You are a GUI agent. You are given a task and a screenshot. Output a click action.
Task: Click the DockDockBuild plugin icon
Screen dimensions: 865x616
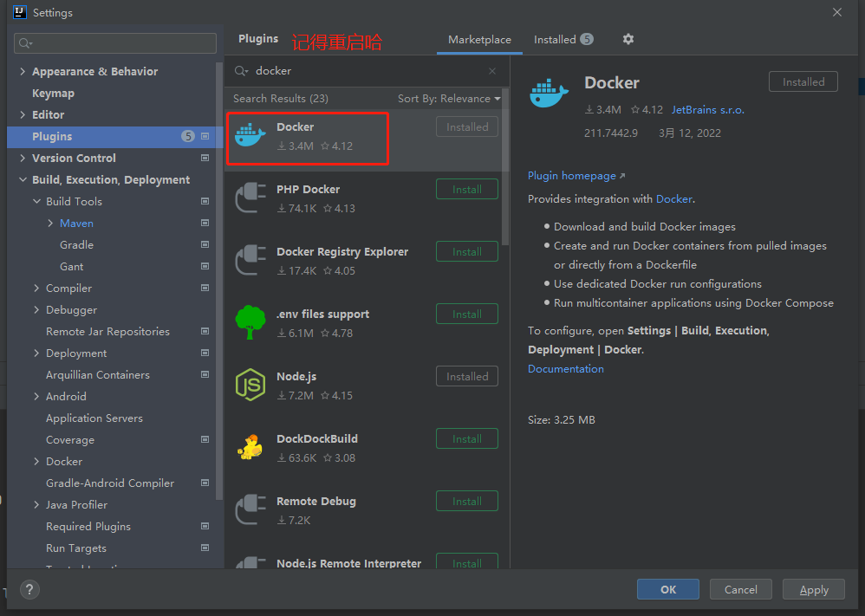[x=250, y=447]
